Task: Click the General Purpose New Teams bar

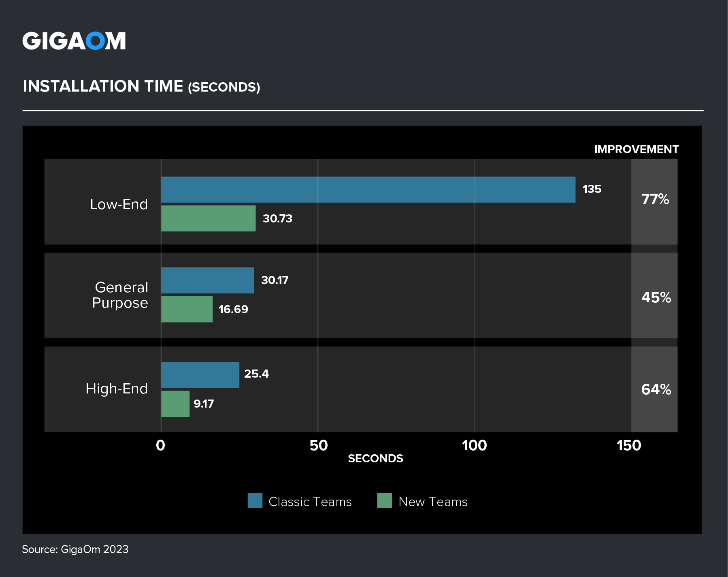Action: click(x=187, y=309)
